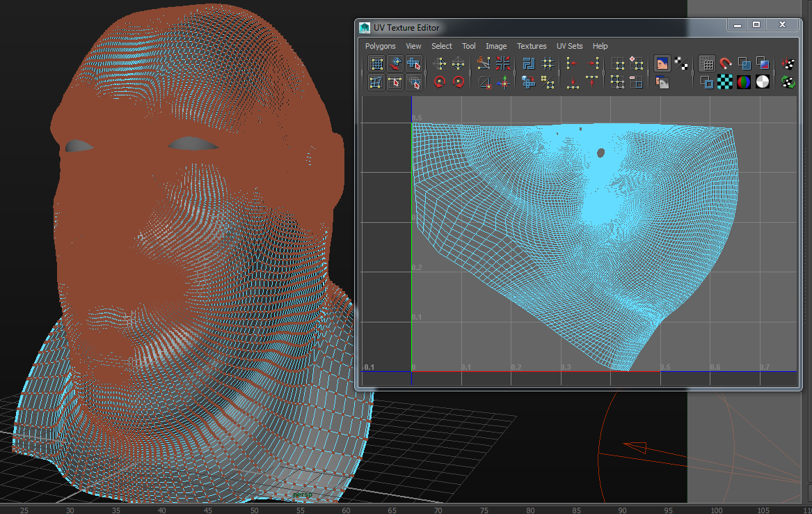Open the UV Sets menu
The width and height of the screenshot is (812, 514).
570,46
